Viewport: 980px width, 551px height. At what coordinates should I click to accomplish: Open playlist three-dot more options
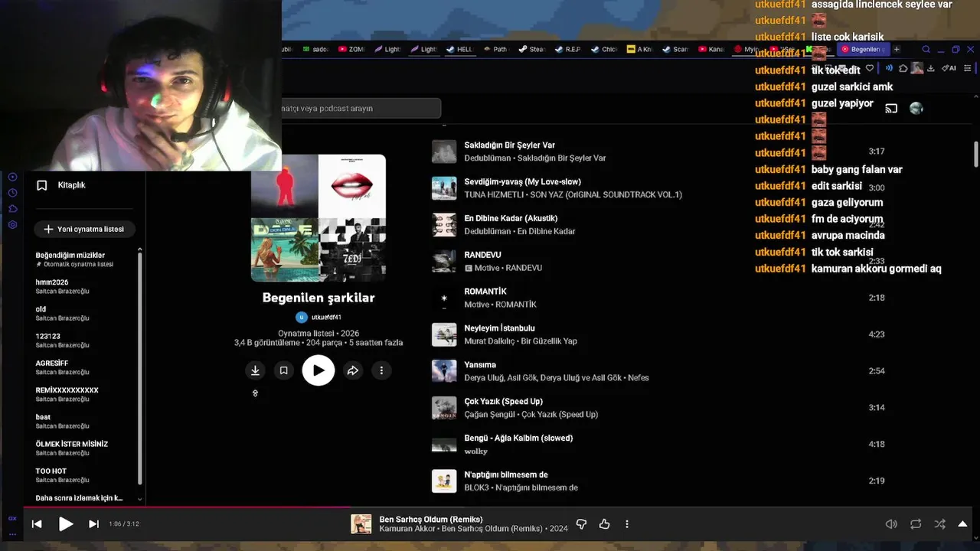(x=381, y=370)
